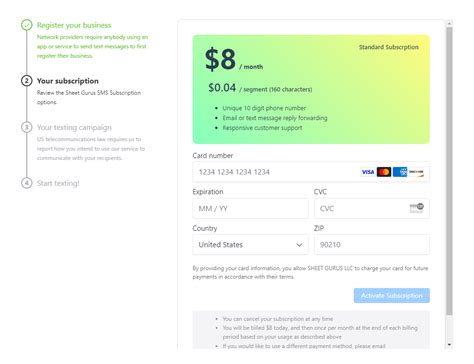The image size is (474, 364).
Task: Click the Country dropdown chevron arrow
Action: coord(299,245)
